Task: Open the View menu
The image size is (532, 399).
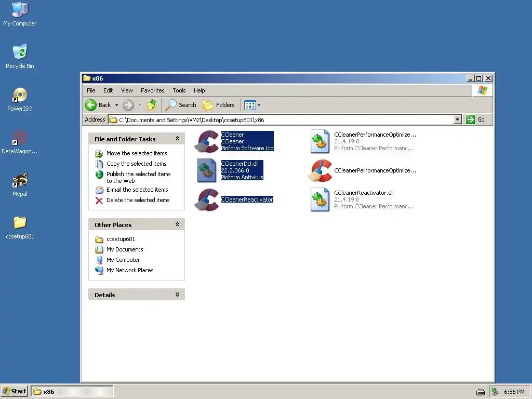Action: tap(127, 90)
